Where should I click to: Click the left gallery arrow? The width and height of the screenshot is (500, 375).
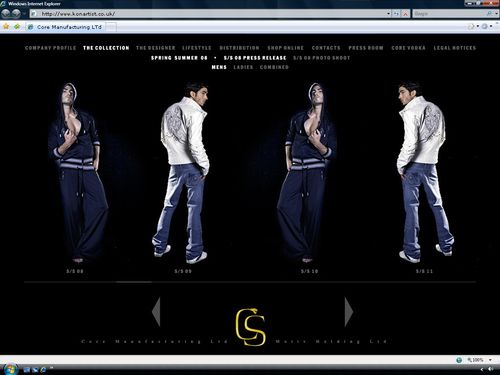[x=156, y=312]
